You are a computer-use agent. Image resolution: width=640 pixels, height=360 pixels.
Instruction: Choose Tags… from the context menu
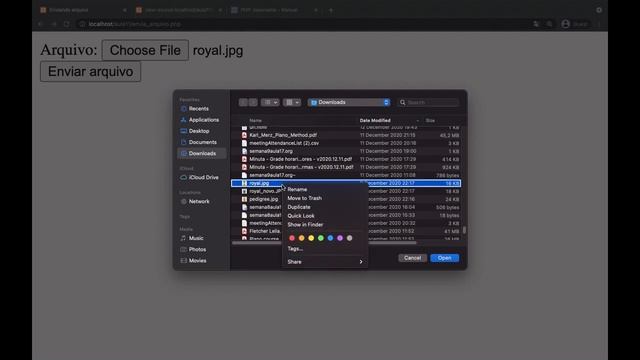point(295,249)
